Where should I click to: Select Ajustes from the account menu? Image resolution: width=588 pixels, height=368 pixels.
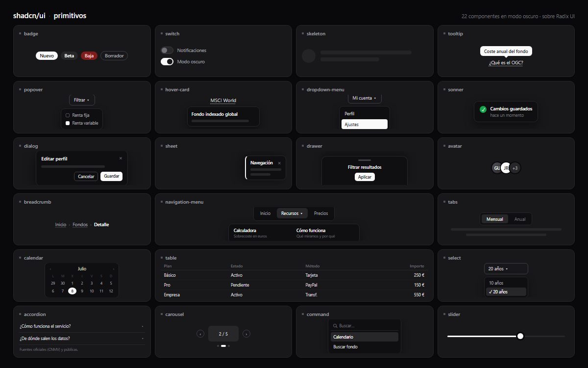(365, 125)
